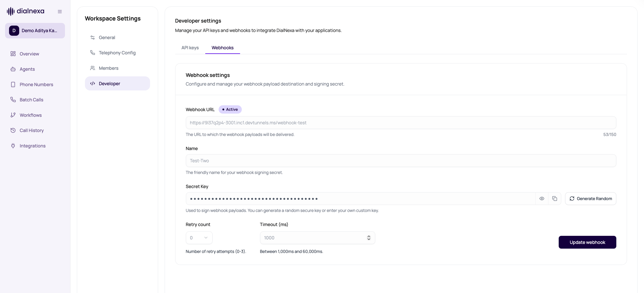Screen dimensions: 644x293
Task: View Call History
Action: pyautogui.click(x=35, y=130)
